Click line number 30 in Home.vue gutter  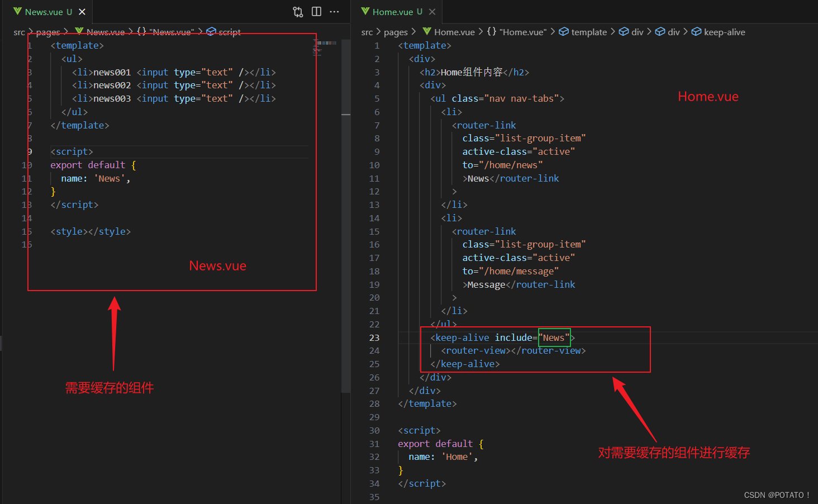[x=374, y=430]
